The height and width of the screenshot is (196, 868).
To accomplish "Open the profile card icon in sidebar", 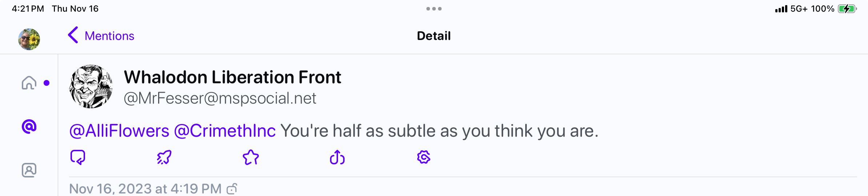I will point(29,170).
